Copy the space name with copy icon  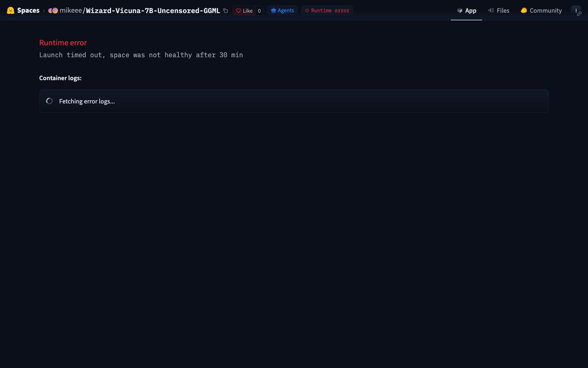[x=225, y=11]
